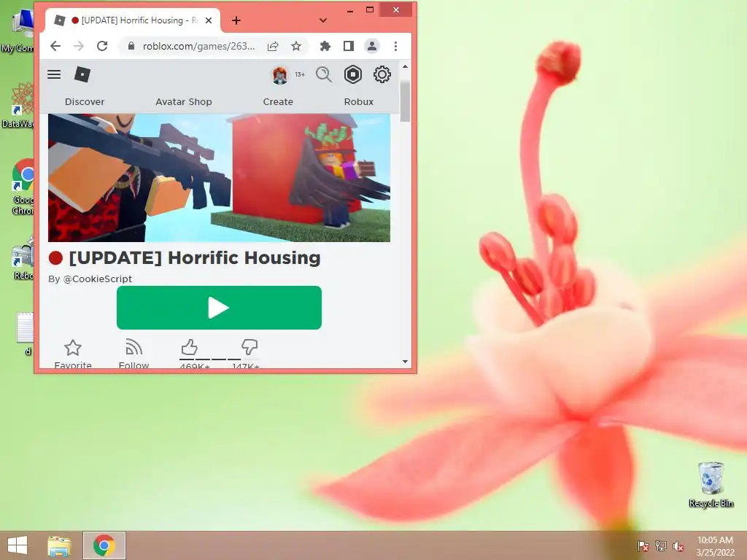
Task: Click scrollbar down arrow
Action: 405,362
